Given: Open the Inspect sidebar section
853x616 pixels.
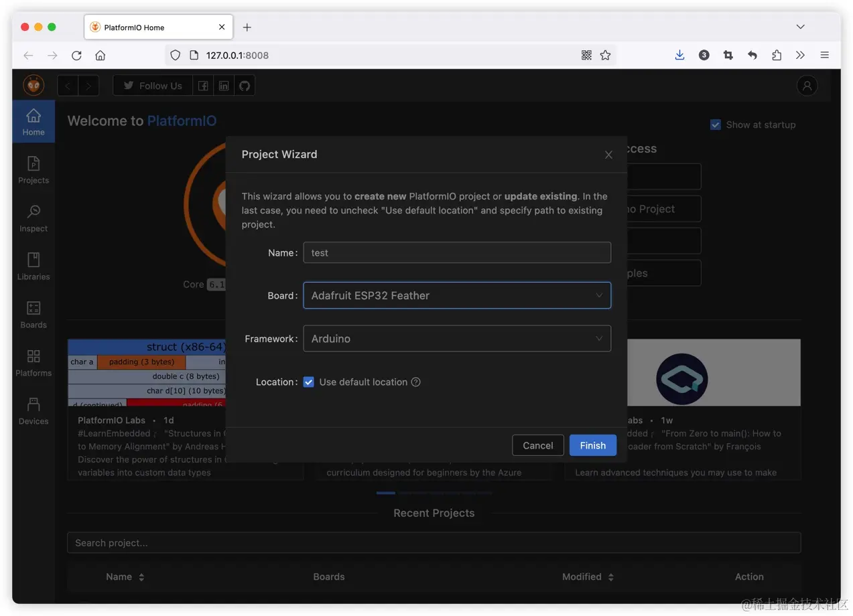Looking at the screenshot, I should pos(34,218).
